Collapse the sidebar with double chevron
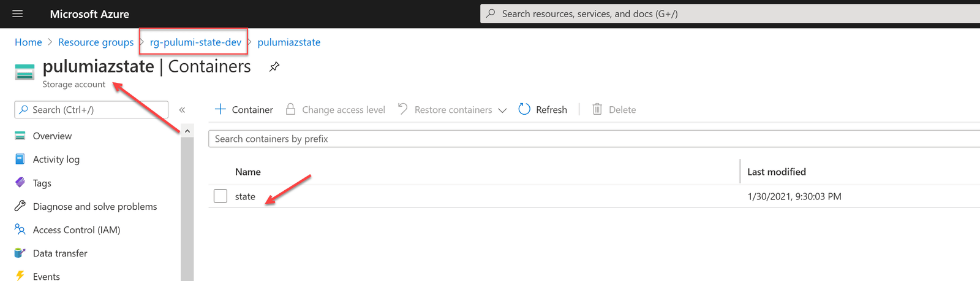Viewport: 980px width, 281px height. click(182, 110)
